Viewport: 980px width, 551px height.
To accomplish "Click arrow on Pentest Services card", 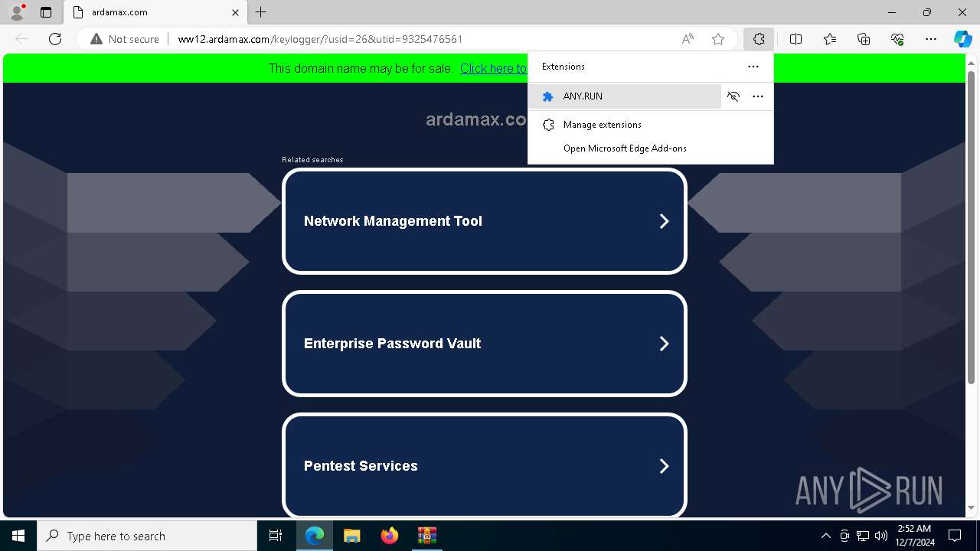I will click(664, 466).
